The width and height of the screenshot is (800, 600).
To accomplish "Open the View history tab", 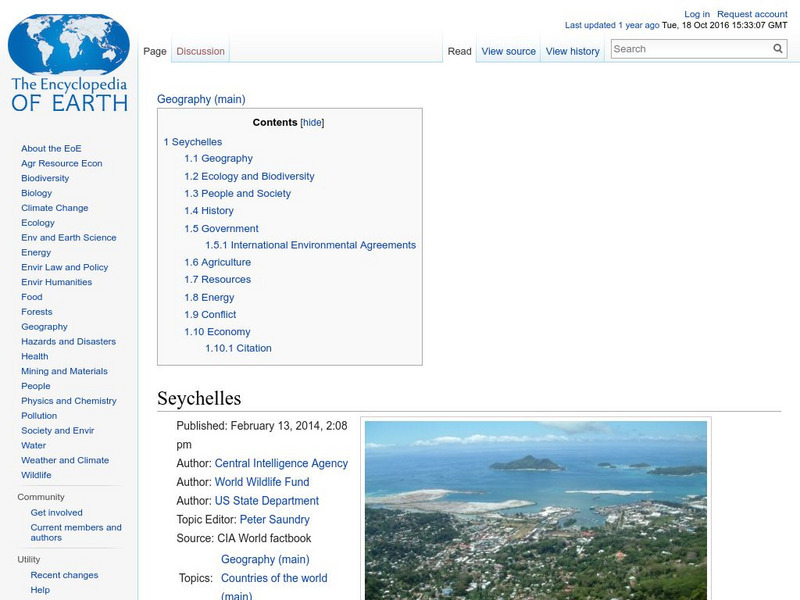I will click(x=572, y=50).
